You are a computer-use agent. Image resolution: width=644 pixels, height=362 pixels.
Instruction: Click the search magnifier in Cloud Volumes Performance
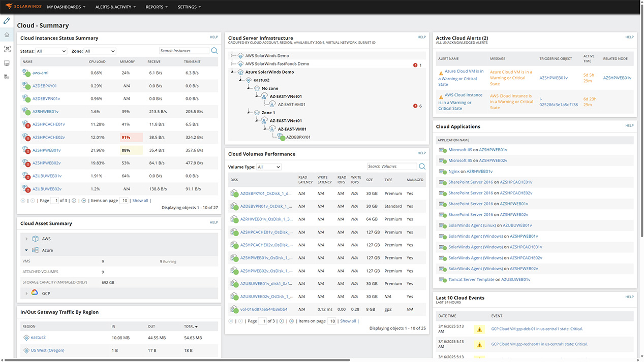(x=422, y=166)
